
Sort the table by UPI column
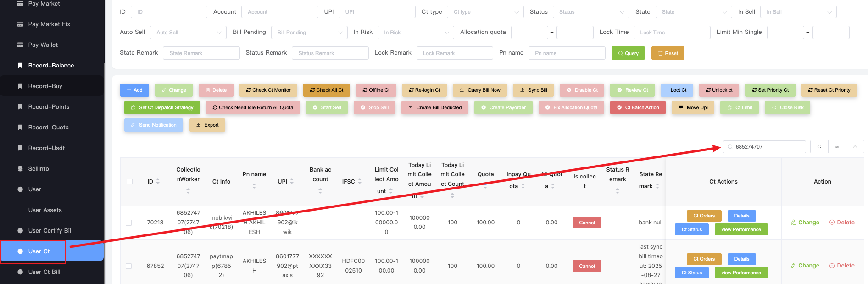click(x=292, y=182)
